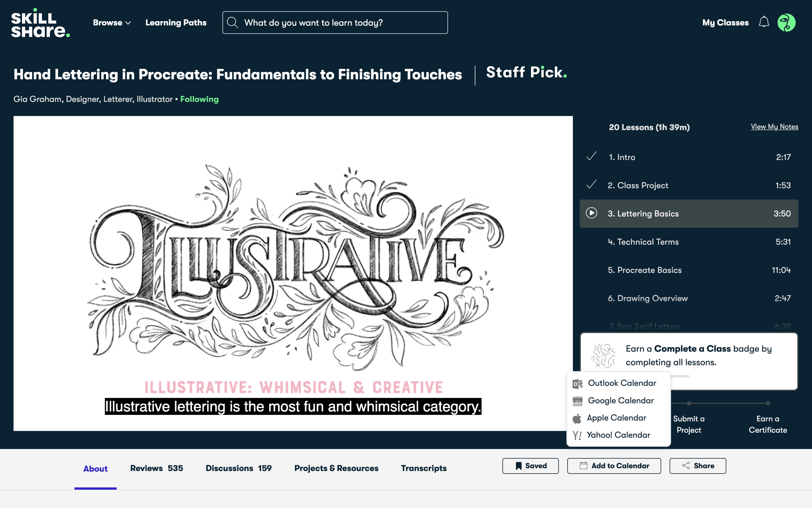Click the Following link
The image size is (812, 508).
(x=199, y=99)
